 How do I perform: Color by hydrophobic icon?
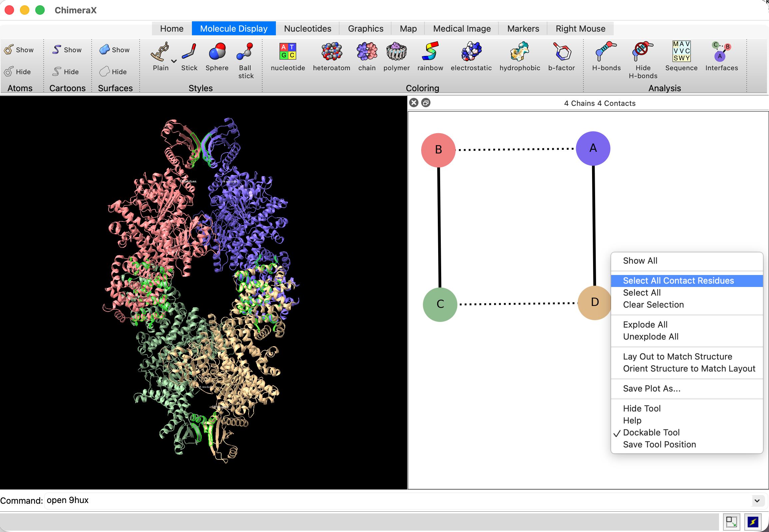click(519, 52)
